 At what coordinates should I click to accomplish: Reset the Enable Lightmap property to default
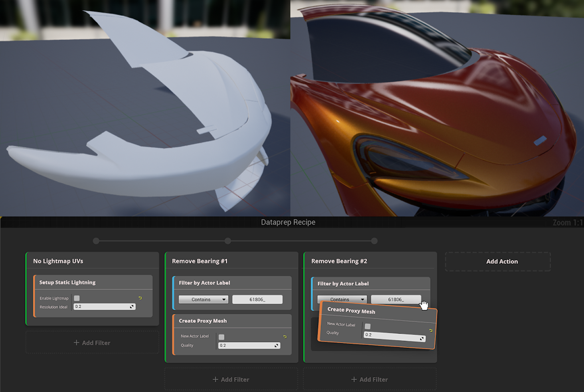[140, 298]
